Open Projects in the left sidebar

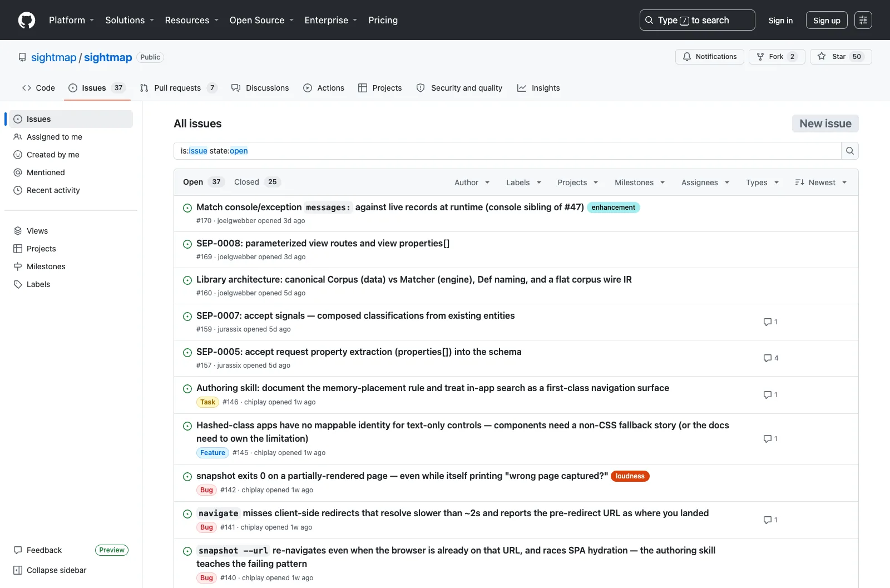(x=41, y=249)
